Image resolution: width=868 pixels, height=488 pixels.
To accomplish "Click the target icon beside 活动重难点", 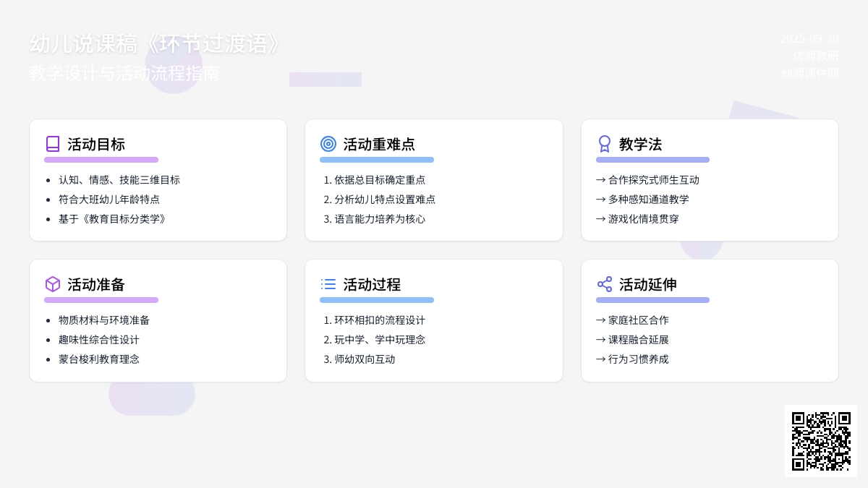I will (328, 144).
